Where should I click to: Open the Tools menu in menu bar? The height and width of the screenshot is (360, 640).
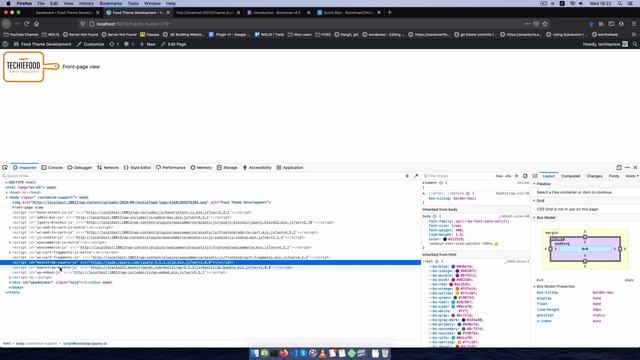point(133,3)
